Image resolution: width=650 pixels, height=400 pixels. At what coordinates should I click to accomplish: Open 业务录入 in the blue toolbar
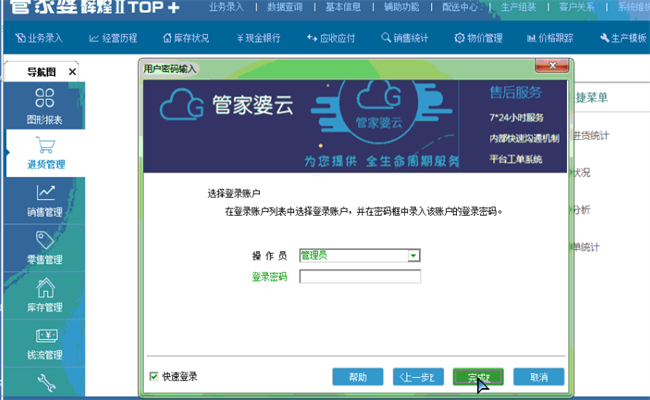click(39, 38)
